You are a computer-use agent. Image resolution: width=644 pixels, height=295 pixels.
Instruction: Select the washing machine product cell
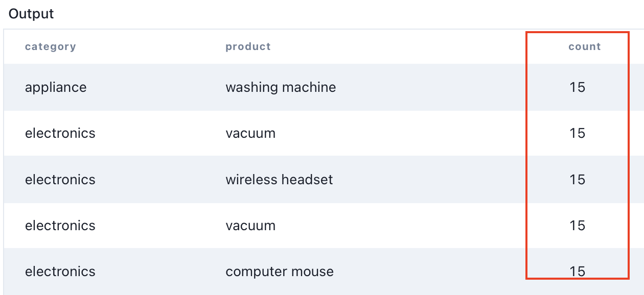pos(281,87)
